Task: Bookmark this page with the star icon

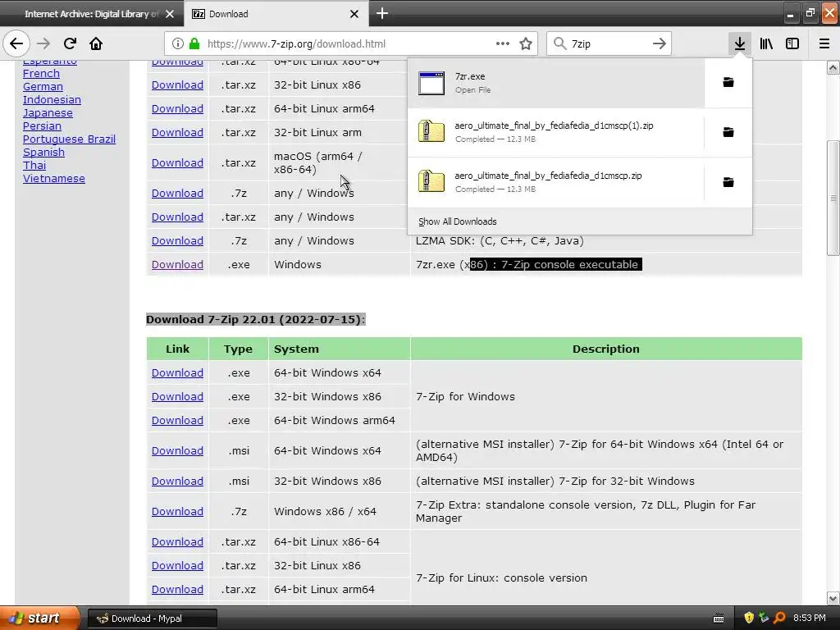Action: [526, 43]
